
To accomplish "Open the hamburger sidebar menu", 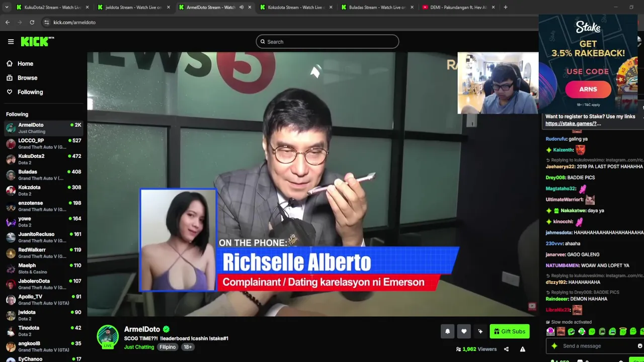I will click(x=11, y=42).
